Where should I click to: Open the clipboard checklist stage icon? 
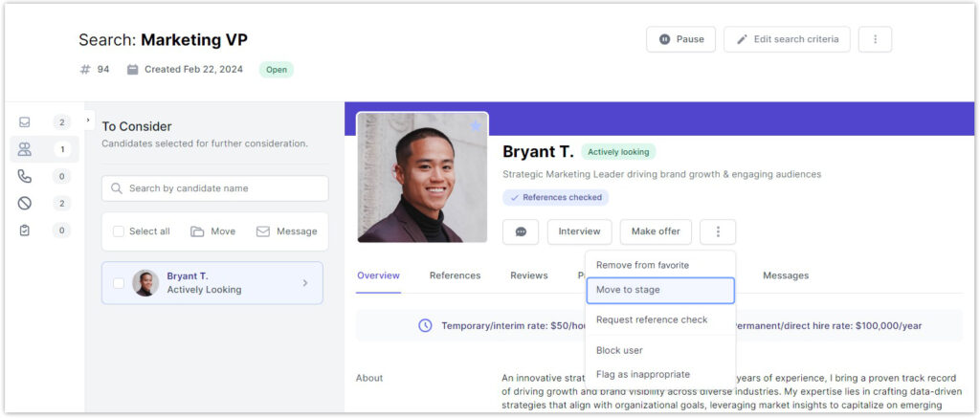click(25, 230)
